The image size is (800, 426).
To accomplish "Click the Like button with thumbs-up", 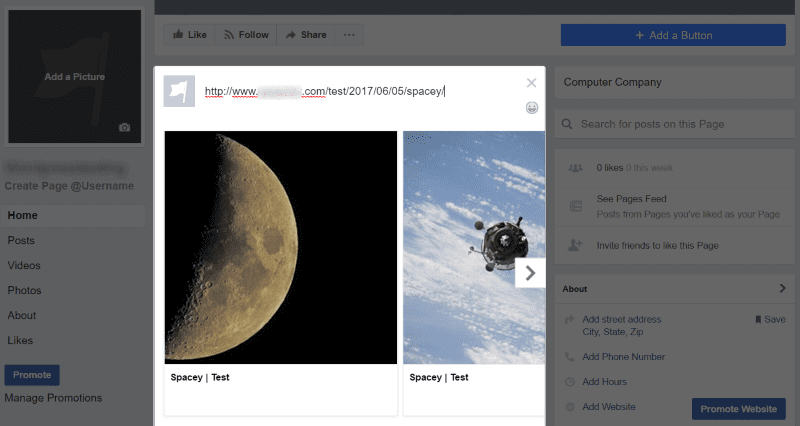I will coord(189,35).
